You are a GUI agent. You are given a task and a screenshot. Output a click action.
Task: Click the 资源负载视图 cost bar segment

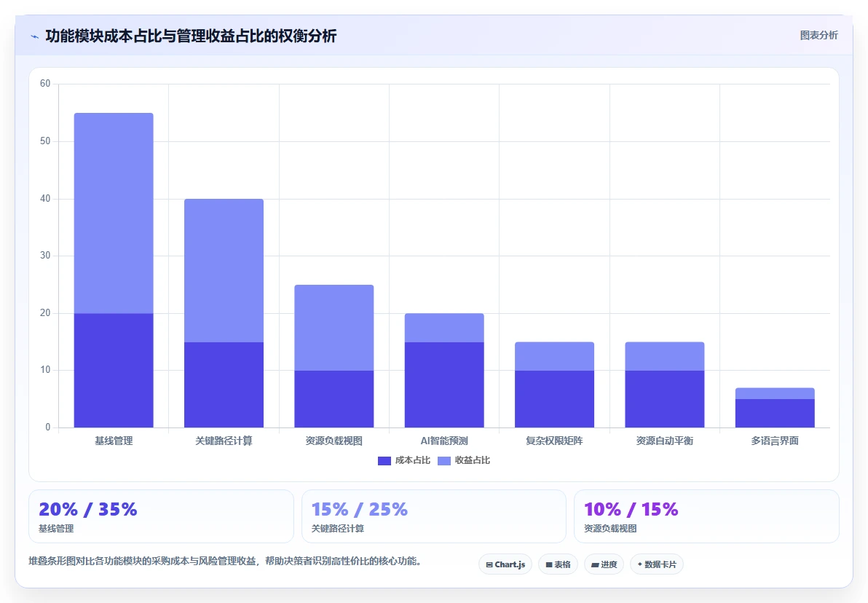334,399
